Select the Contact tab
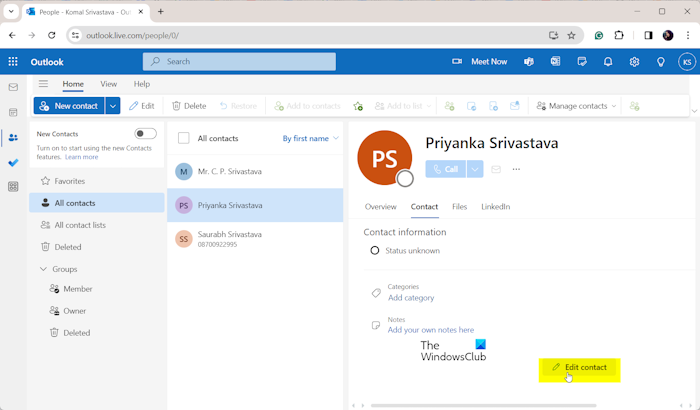Viewport: 700px width, 410px height. tap(424, 207)
